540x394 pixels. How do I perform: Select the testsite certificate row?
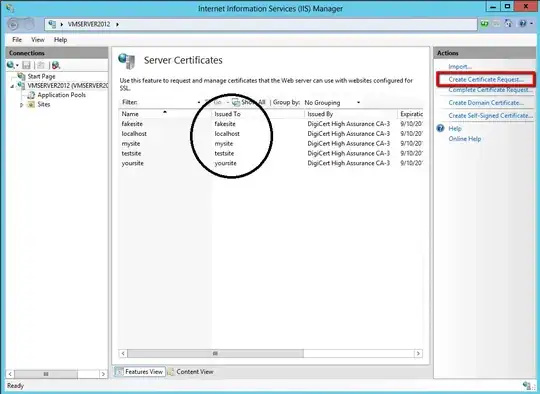coord(271,153)
